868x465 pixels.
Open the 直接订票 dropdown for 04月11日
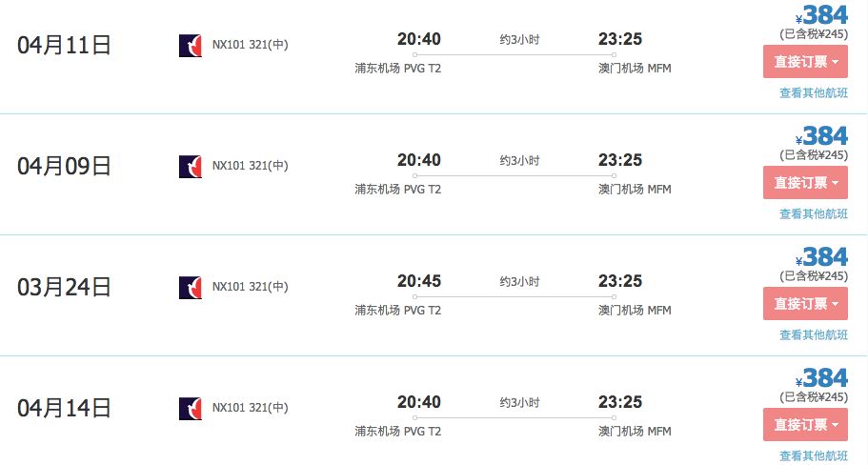805,62
